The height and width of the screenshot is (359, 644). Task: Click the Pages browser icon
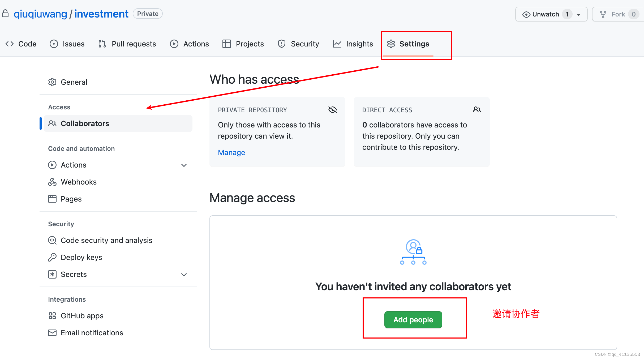(x=52, y=199)
